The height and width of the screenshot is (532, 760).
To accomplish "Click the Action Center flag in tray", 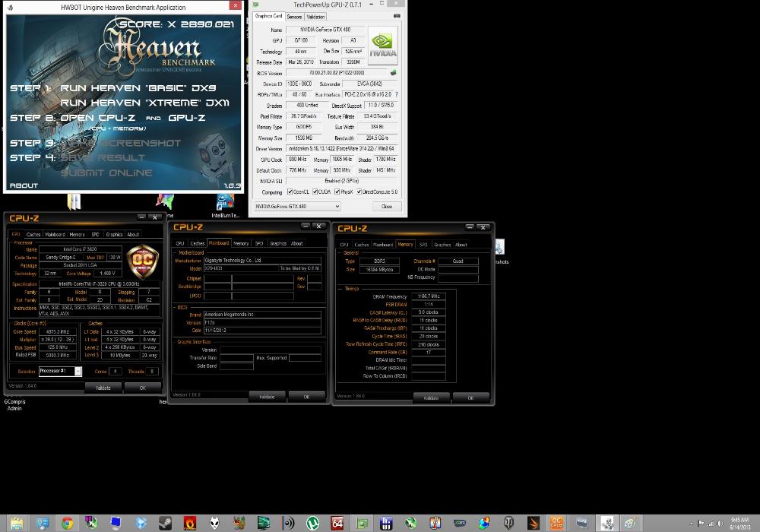I will [x=701, y=524].
